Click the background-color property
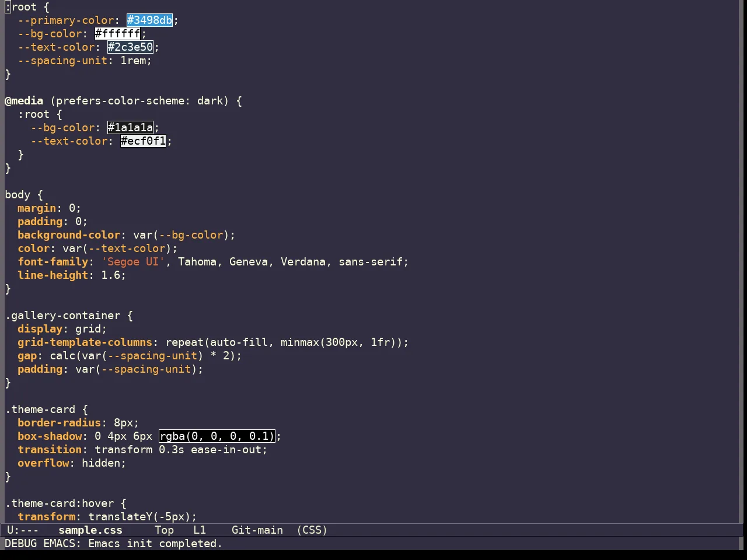The image size is (747, 560). tap(69, 235)
